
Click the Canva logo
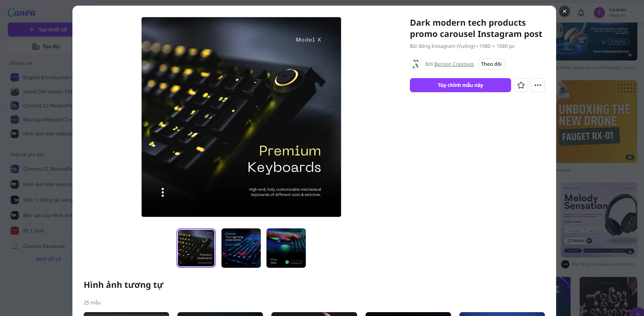(x=22, y=12)
